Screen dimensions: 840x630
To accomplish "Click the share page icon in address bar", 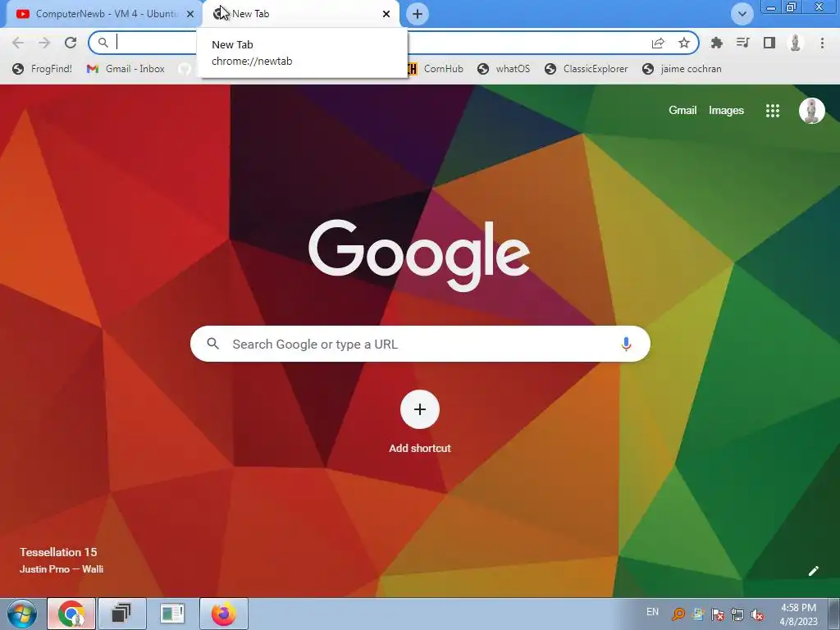I will click(x=658, y=43).
